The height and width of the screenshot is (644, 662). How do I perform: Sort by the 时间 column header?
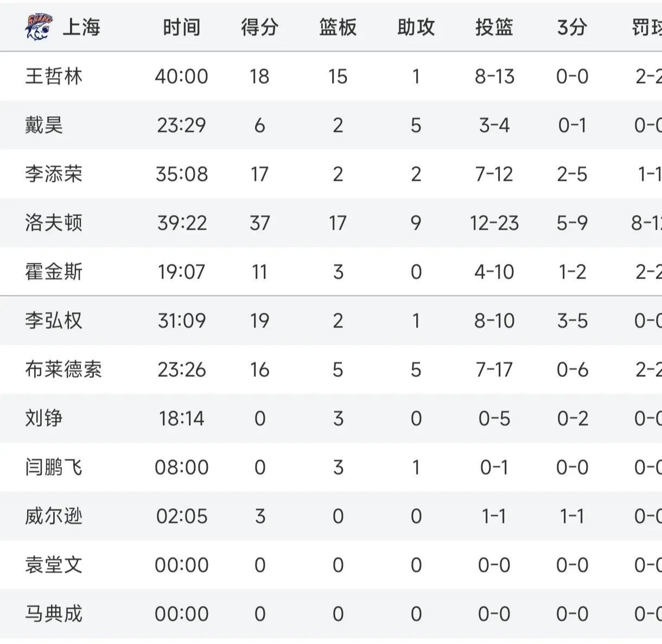(x=182, y=27)
